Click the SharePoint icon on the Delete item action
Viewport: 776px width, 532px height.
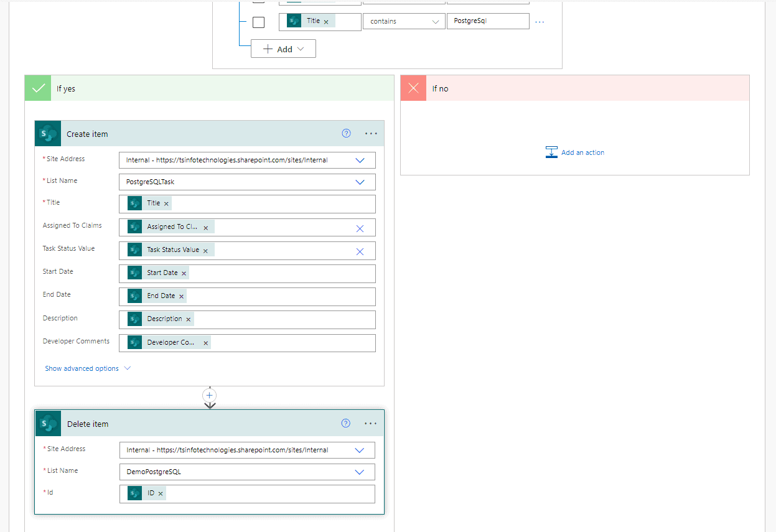[48, 423]
